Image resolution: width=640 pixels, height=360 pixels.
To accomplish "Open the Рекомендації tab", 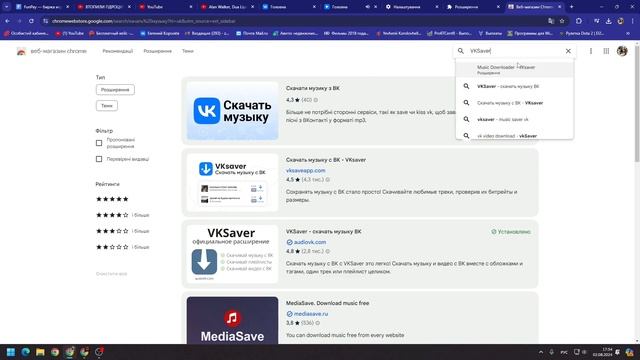I will [x=118, y=51].
